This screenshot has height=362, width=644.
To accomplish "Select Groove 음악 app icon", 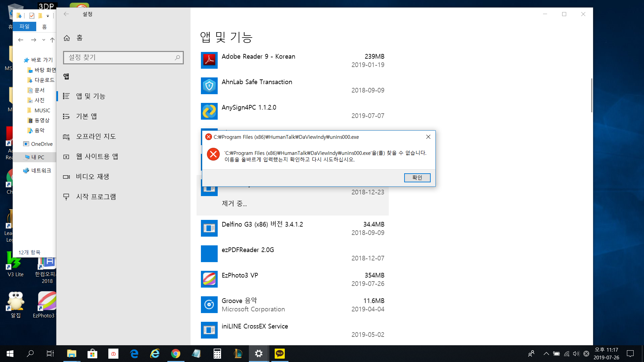I will pos(209,305).
